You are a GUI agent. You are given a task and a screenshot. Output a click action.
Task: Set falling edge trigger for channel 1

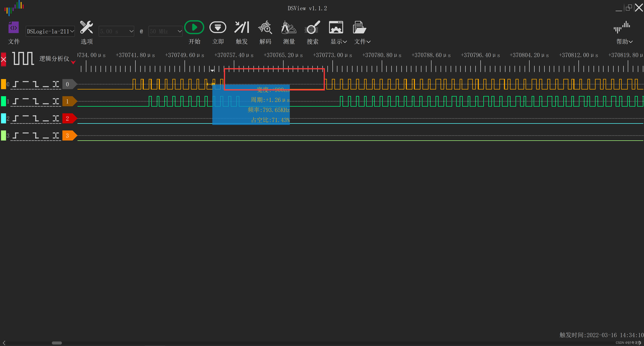(x=36, y=101)
